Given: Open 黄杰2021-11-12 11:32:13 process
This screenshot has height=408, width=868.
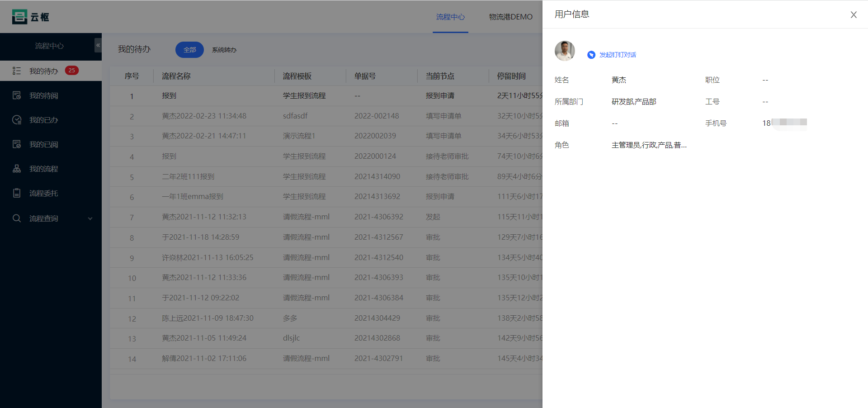Looking at the screenshot, I should [x=204, y=217].
